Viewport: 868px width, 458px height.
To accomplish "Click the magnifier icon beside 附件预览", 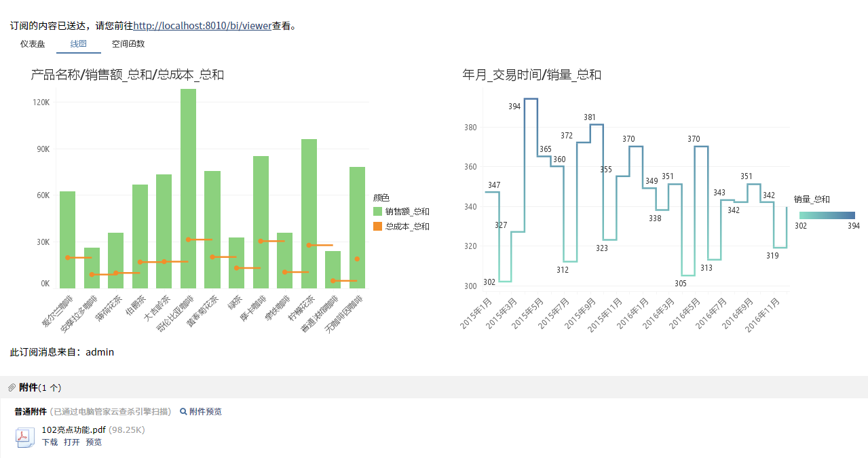I will pyautogui.click(x=183, y=411).
